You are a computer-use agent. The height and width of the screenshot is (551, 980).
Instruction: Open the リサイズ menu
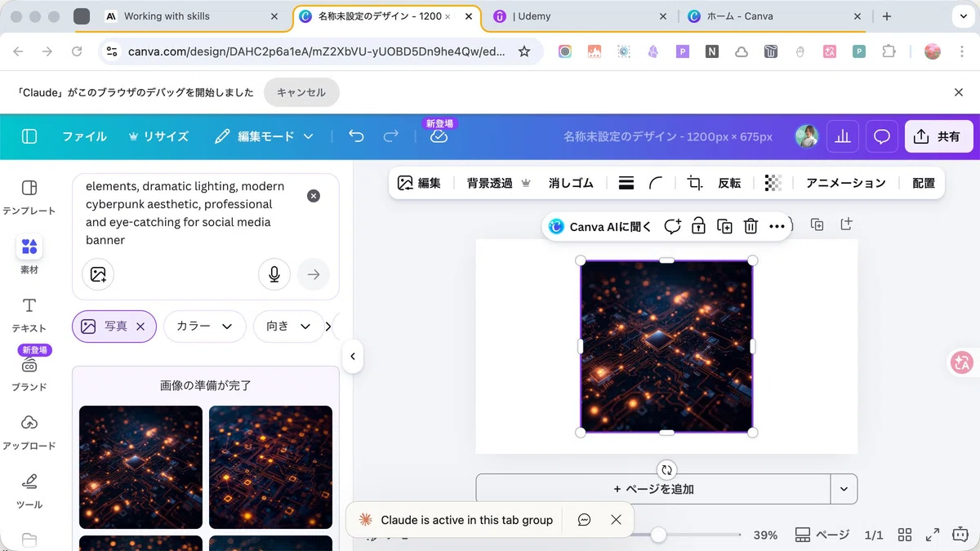point(158,136)
